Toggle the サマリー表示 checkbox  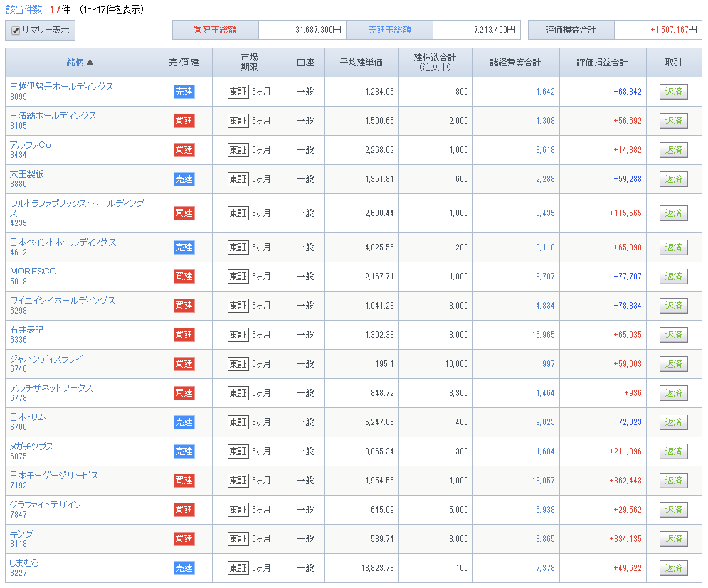16,31
